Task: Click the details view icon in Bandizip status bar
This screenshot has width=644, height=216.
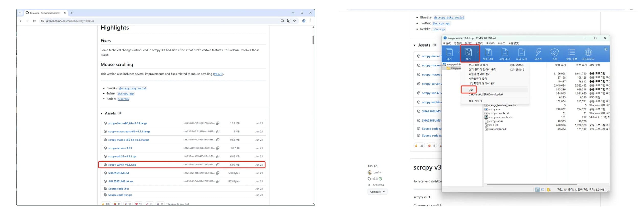Action: 537,190
